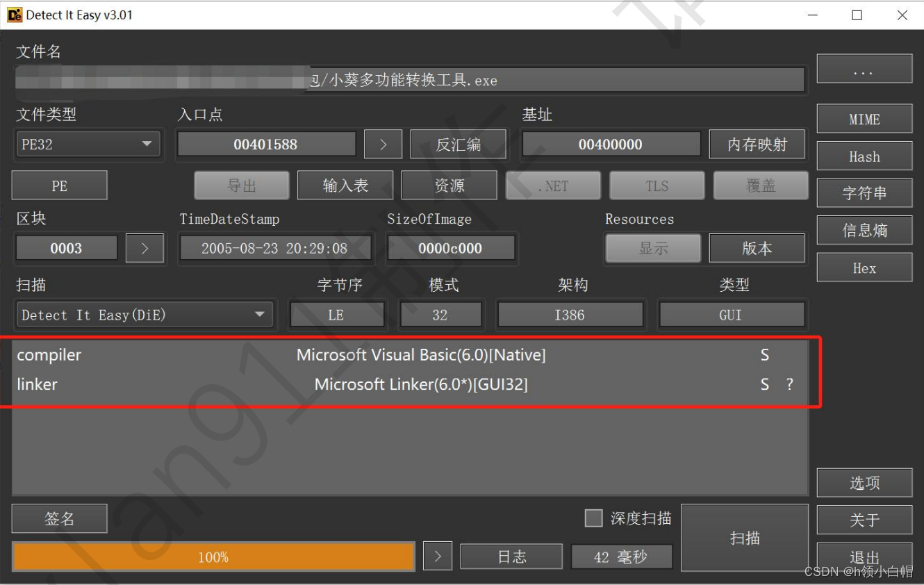Viewport: 924px width, 585px height.
Task: Click the mode field showing 32
Action: pos(440,315)
